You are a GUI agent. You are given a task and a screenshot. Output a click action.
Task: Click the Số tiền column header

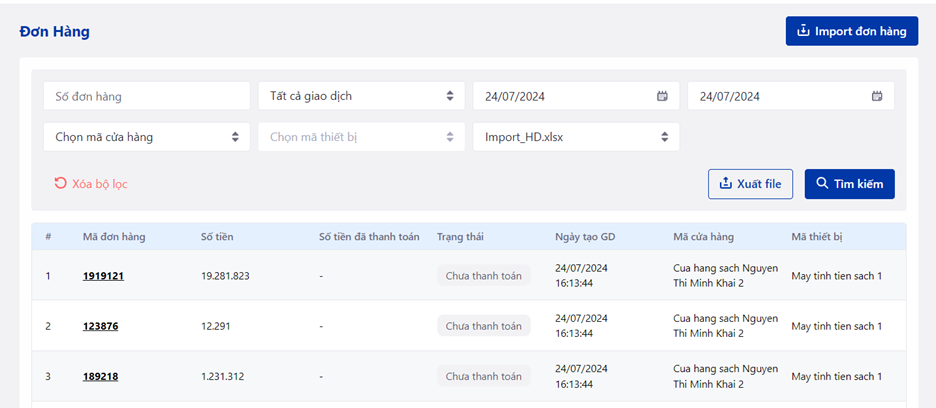217,237
